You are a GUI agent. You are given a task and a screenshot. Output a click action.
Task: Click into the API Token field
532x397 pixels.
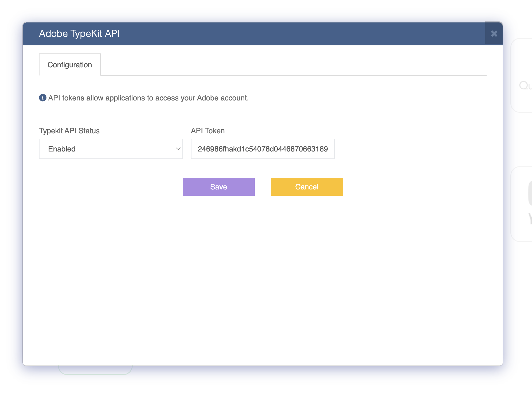pos(263,149)
